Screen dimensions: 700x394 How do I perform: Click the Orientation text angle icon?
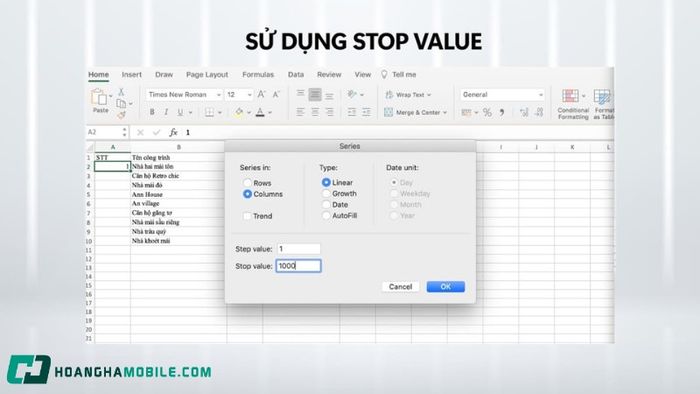pos(352,94)
